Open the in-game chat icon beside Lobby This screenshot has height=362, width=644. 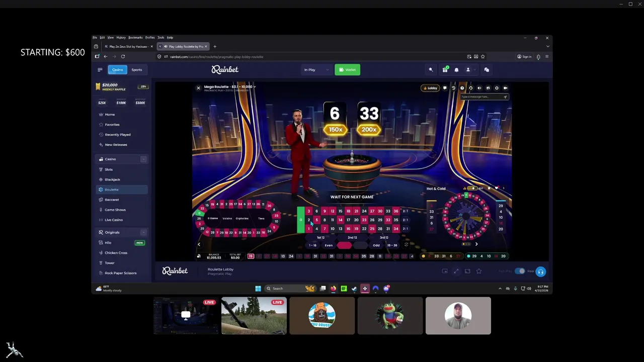coord(445,88)
